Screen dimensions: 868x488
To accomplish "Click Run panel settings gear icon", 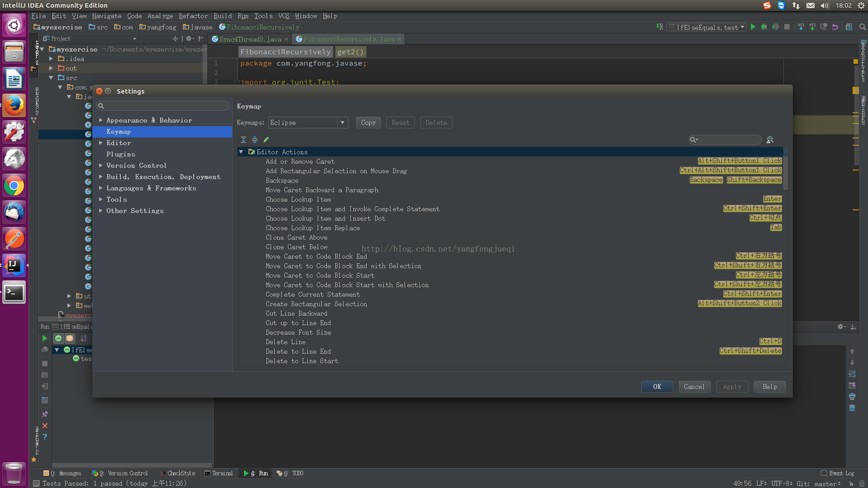I will [841, 327].
